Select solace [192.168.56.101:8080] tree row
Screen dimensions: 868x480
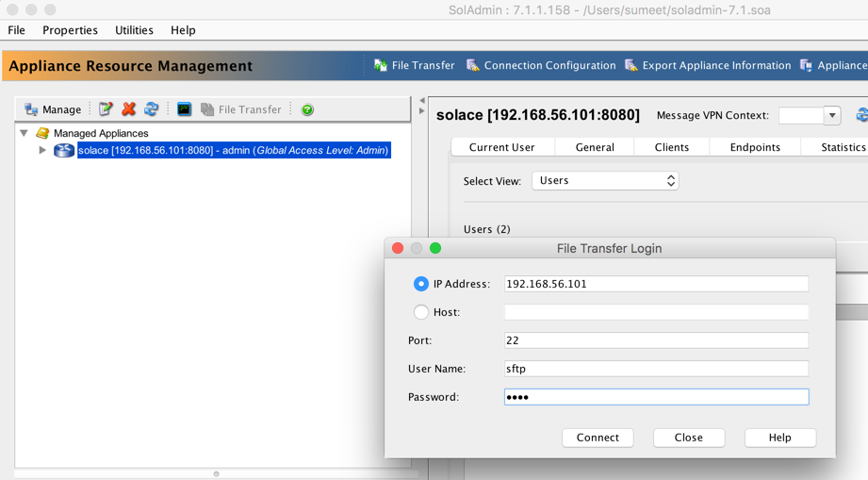234,150
